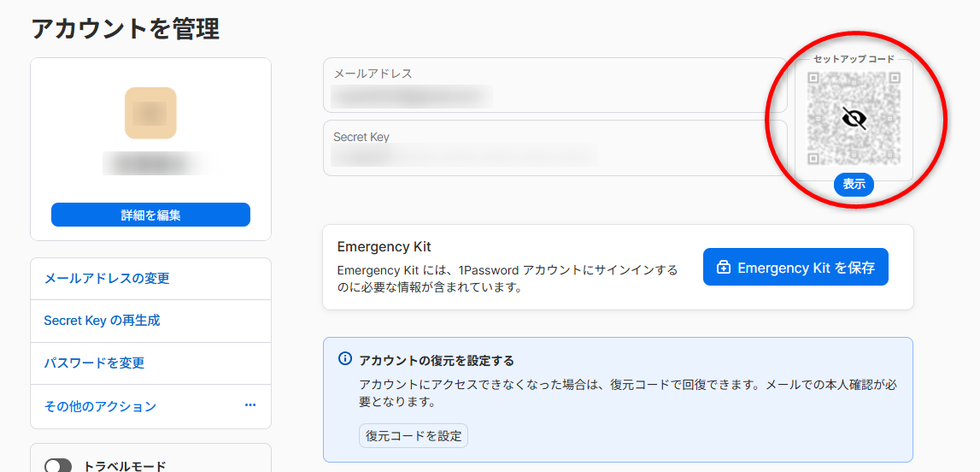Image resolution: width=980 pixels, height=472 pixels.
Task: Click the crossed-out eye icon on QR code
Action: tap(854, 117)
